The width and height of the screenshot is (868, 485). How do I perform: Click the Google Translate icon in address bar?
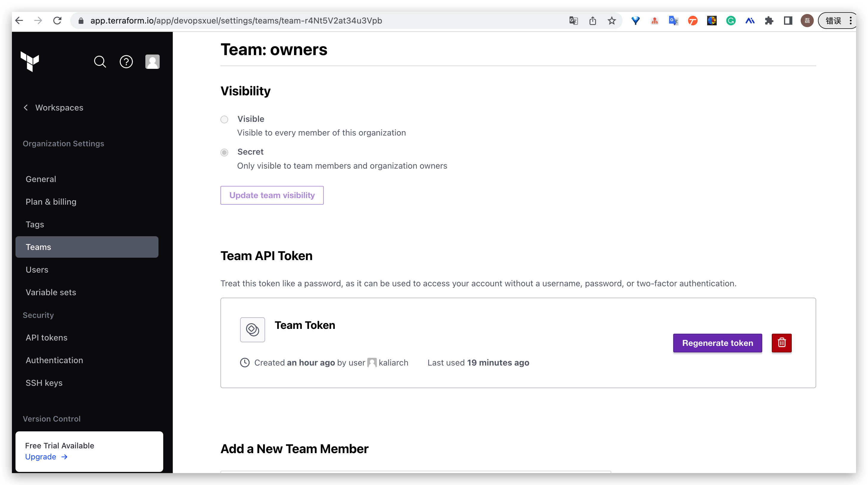[x=573, y=21]
